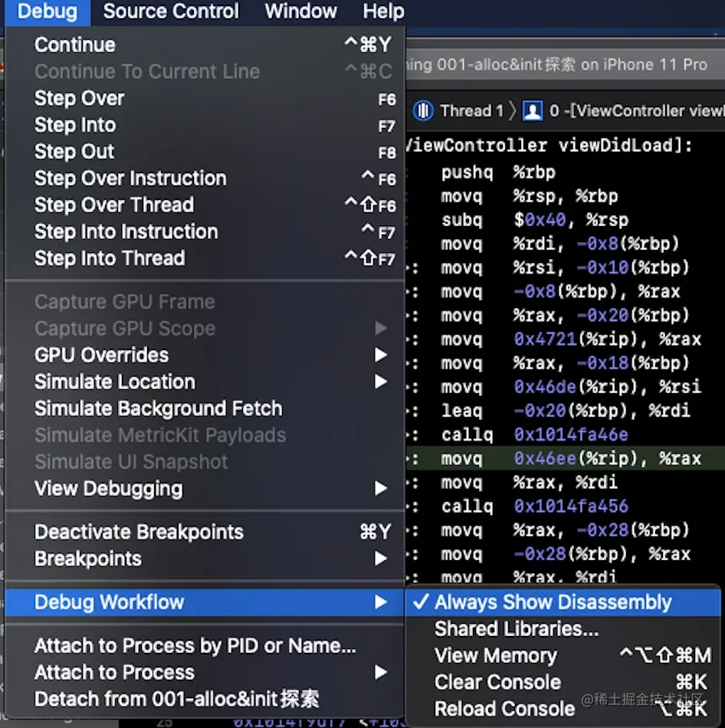Open the Window menu in menu bar
The image size is (725, 728).
tap(300, 11)
